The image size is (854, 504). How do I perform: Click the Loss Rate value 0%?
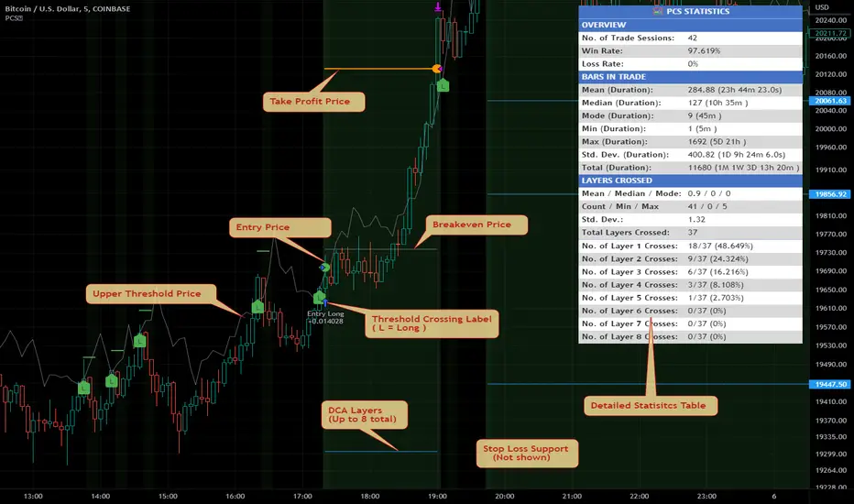[x=693, y=64]
